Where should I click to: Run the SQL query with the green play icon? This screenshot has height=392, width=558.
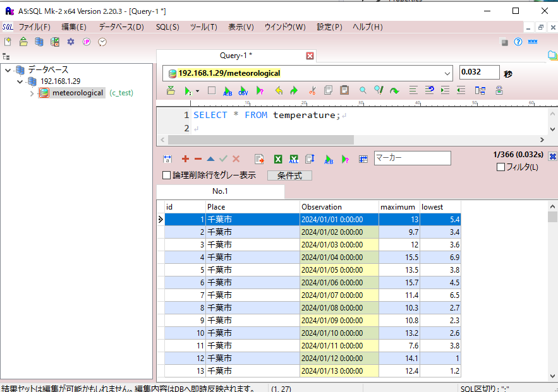[188, 91]
